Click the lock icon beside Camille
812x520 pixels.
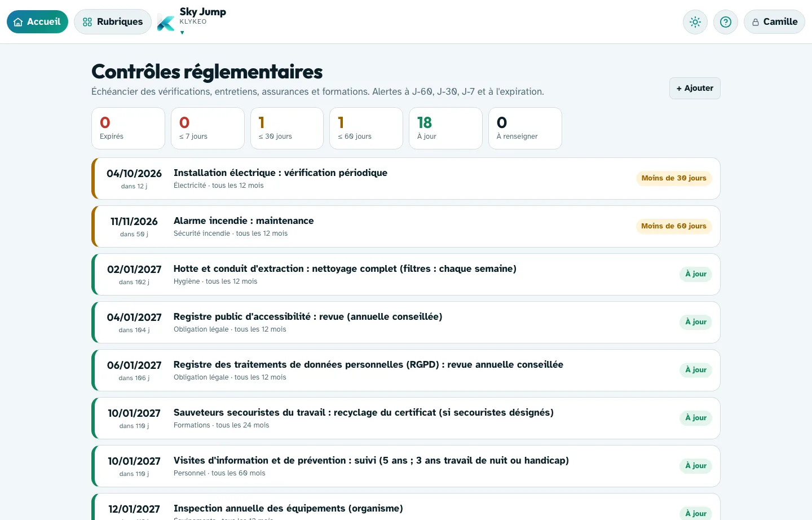point(756,23)
